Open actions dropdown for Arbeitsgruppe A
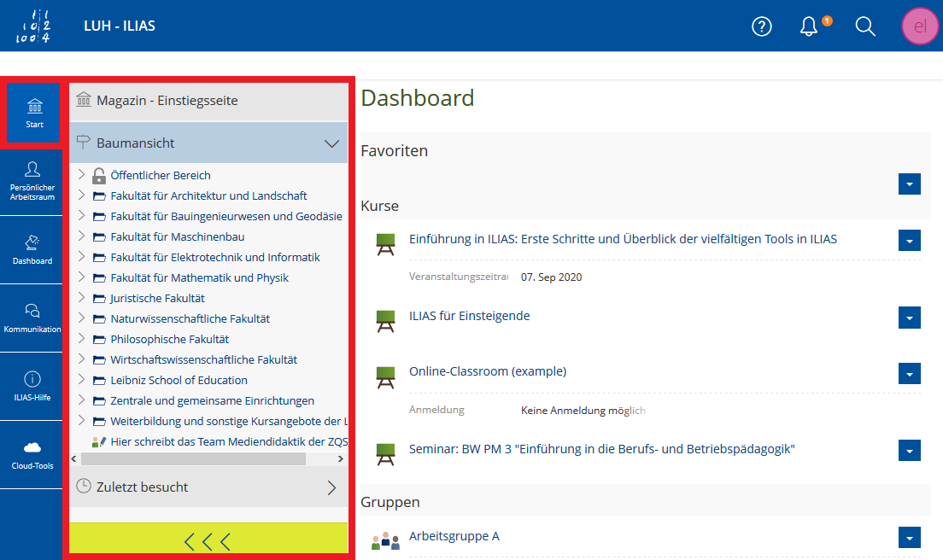This screenshot has height=560, width=943. [910, 537]
